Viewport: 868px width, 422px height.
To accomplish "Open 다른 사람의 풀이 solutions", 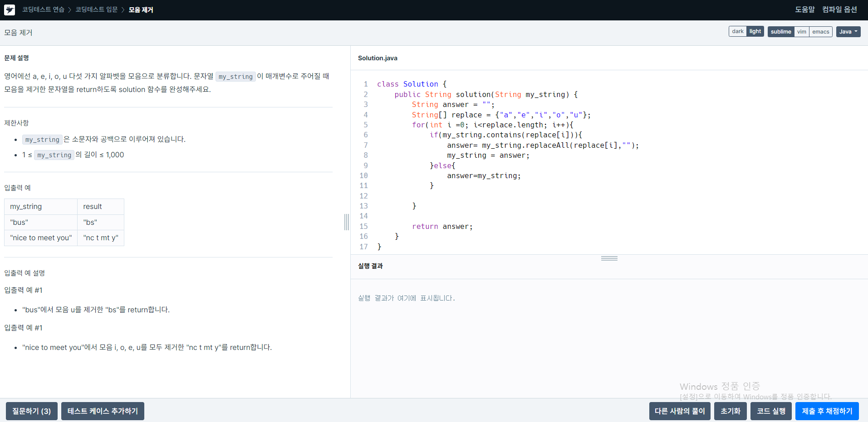I will (x=680, y=411).
